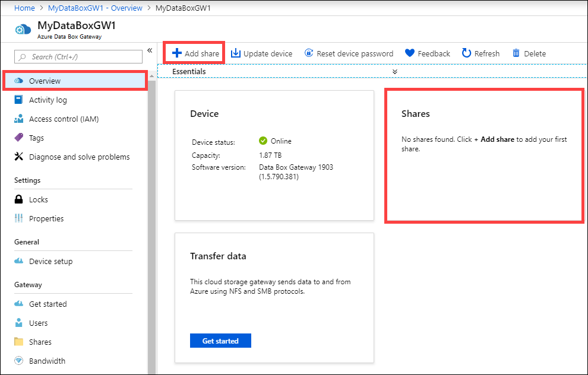Image resolution: width=588 pixels, height=375 pixels.
Task: Go to Home breadcrumb link
Action: coord(24,8)
